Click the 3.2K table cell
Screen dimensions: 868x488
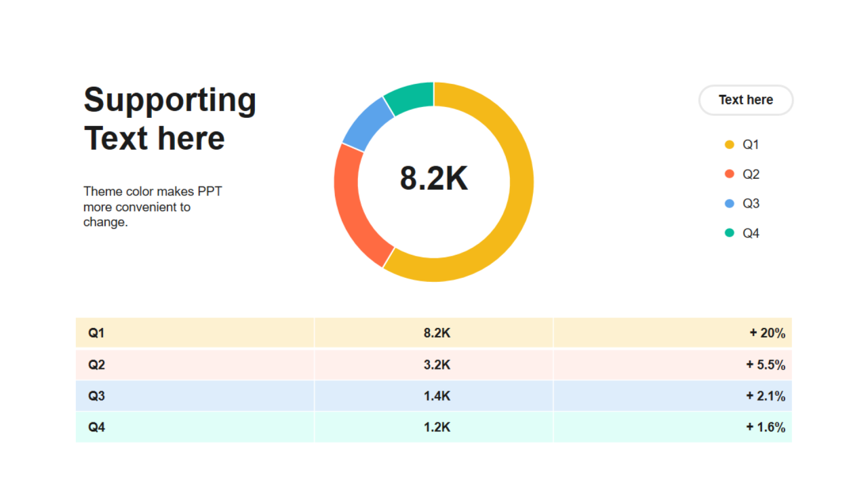point(434,365)
